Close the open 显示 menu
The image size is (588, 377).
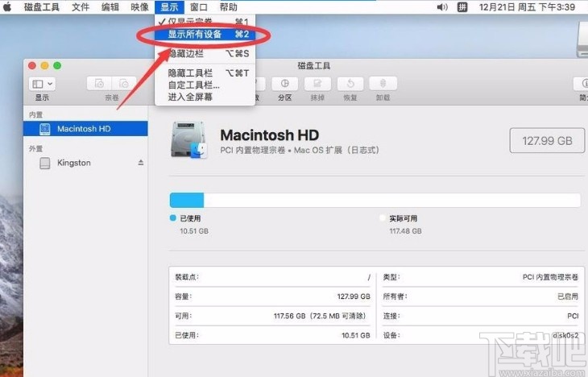(x=169, y=7)
